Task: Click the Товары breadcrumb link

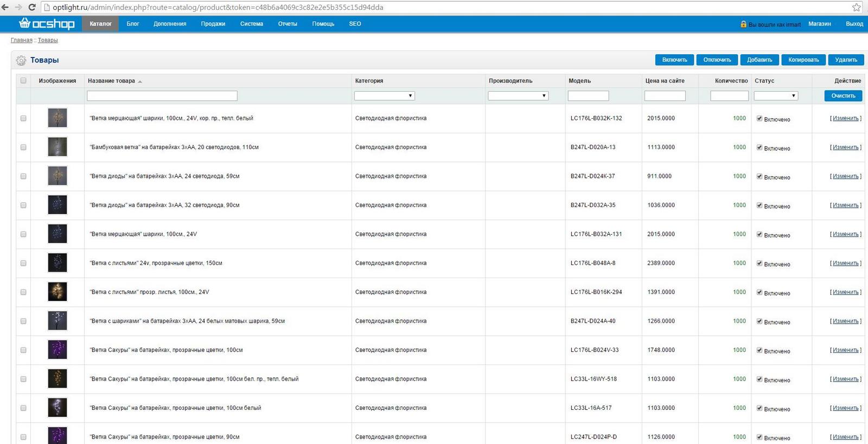Action: pyautogui.click(x=48, y=40)
